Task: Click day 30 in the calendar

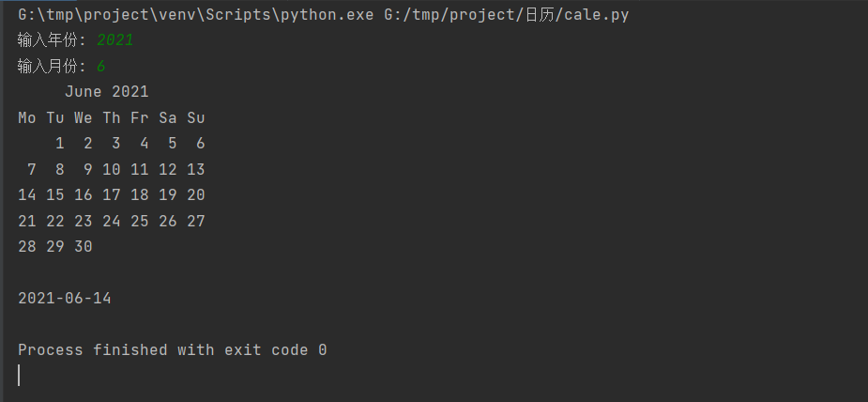Action: click(84, 247)
